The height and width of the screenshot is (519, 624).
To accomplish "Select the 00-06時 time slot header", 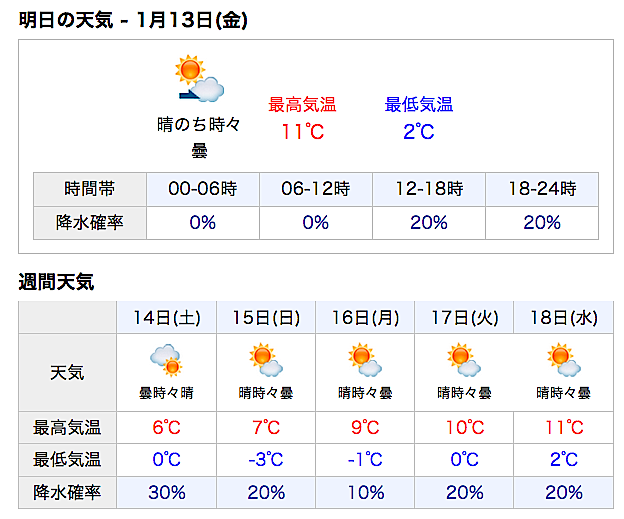I will pos(203,189).
